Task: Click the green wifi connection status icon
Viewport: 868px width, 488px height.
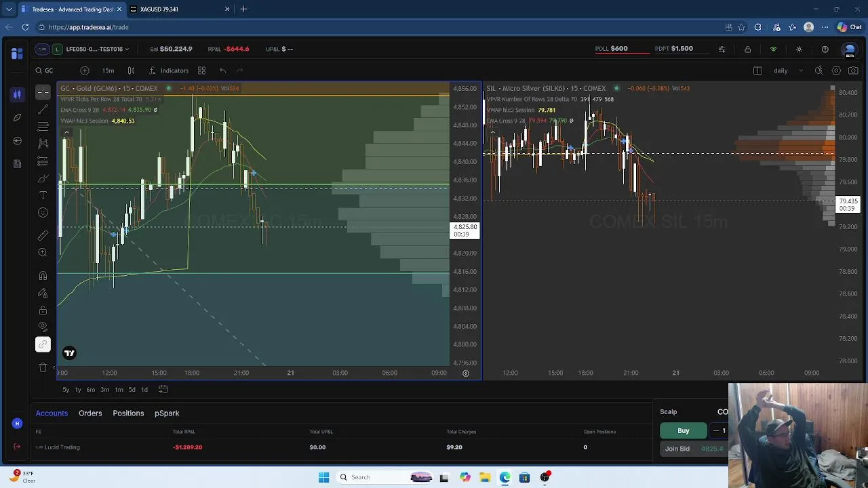Action: [x=773, y=49]
